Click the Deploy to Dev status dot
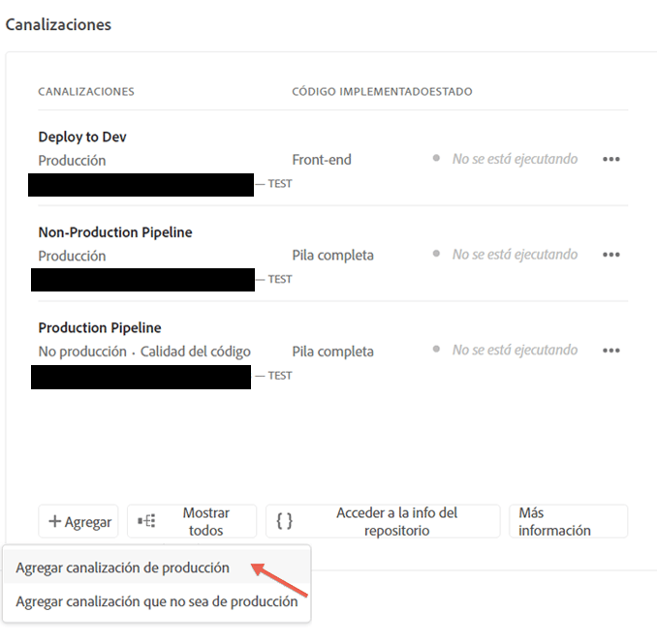Viewport: 657px width, 644px height. click(437, 159)
